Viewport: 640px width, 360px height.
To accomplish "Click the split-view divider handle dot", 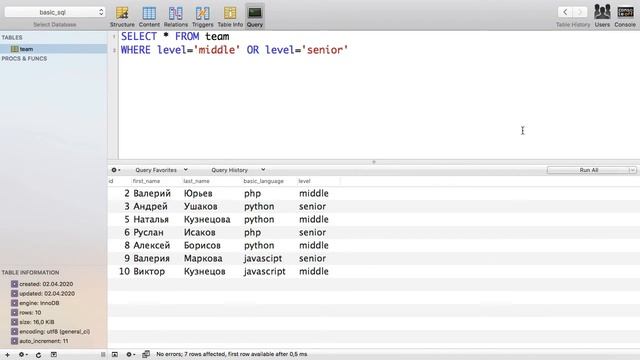I will coord(374,162).
